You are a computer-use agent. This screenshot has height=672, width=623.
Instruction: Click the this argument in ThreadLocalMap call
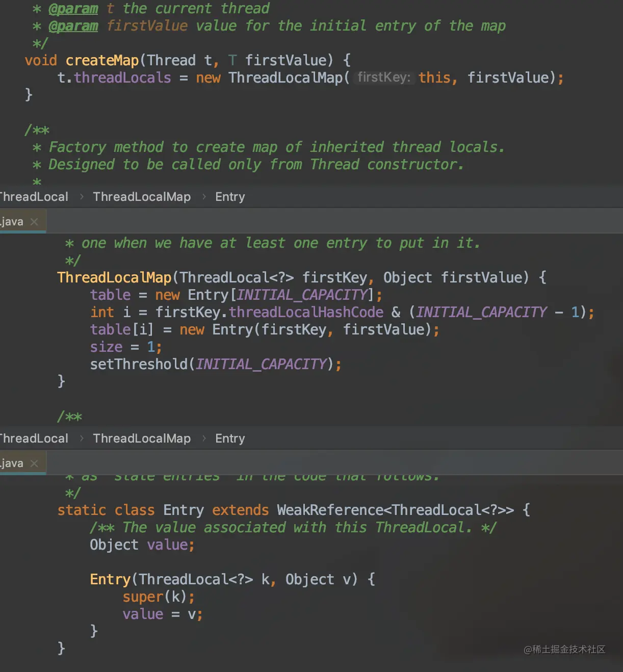tap(434, 77)
